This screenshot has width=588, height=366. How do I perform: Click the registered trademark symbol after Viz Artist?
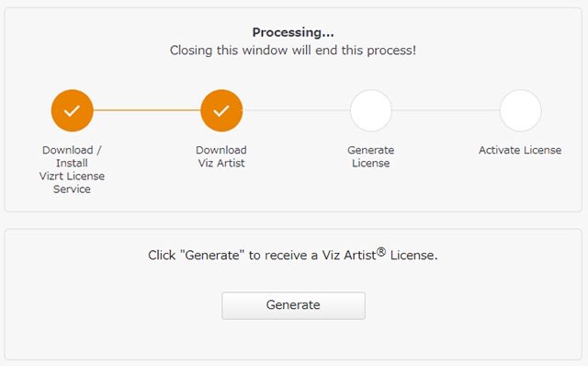[x=381, y=251]
